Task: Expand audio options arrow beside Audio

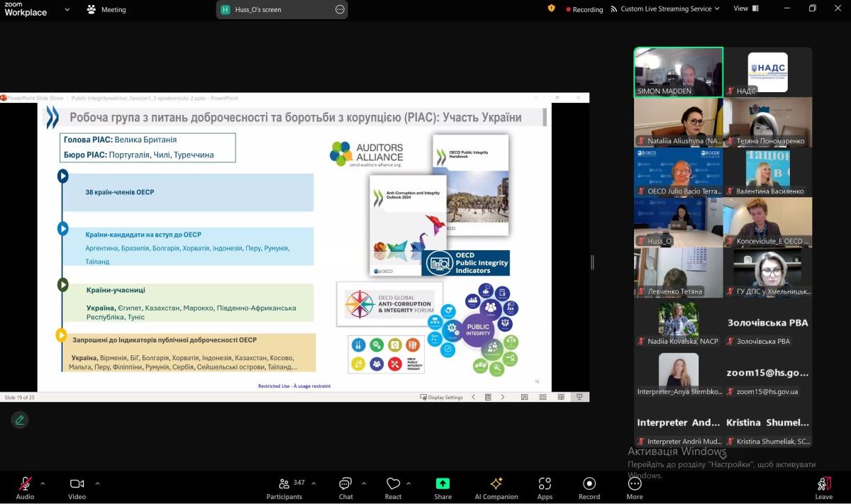Action: coord(43,483)
